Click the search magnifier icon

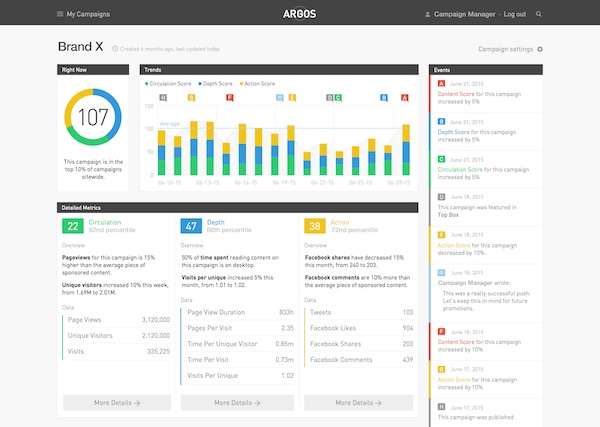point(540,15)
